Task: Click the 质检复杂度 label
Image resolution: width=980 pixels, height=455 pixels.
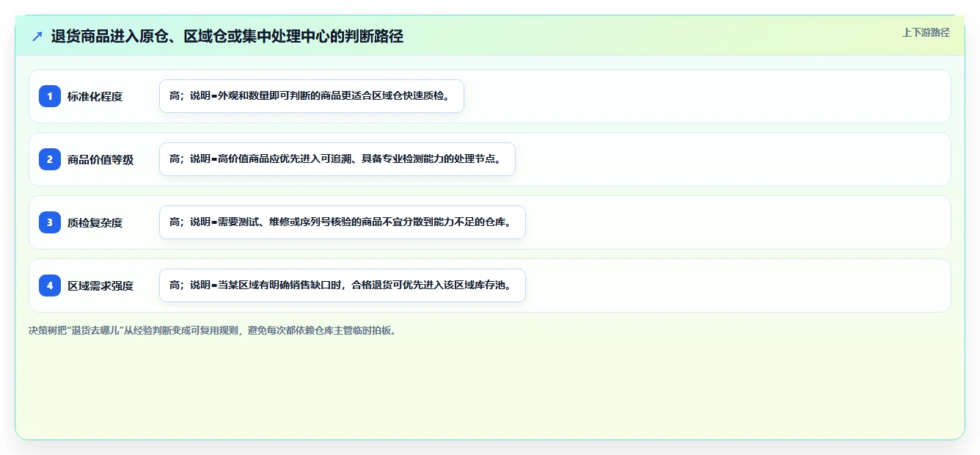Action: [x=95, y=222]
